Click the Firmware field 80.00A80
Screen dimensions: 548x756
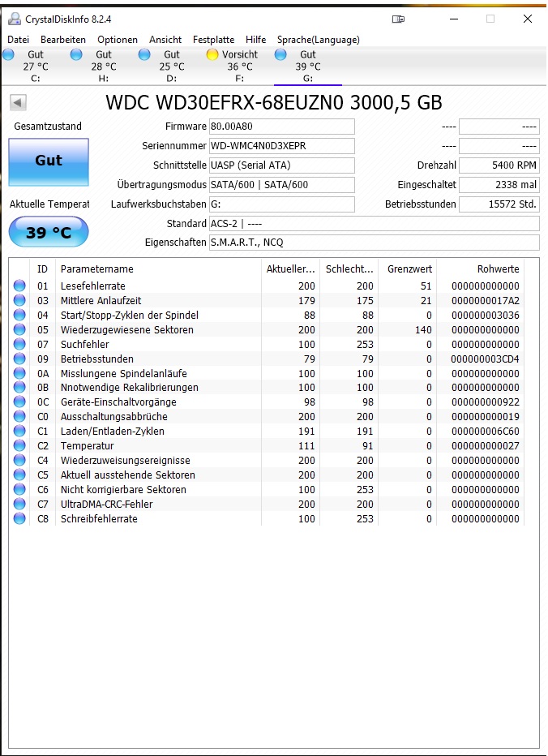[282, 127]
